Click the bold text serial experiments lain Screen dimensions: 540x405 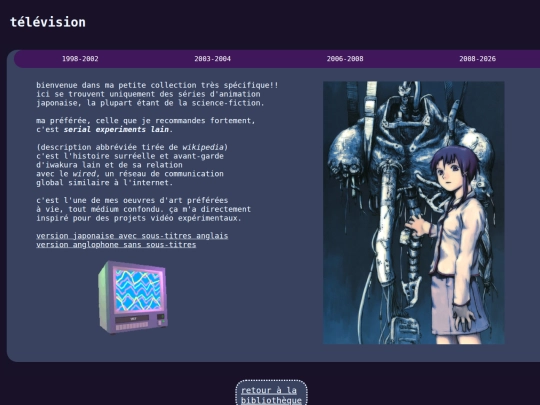tap(116, 129)
